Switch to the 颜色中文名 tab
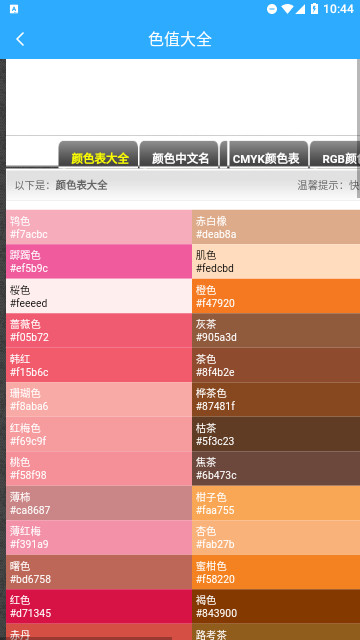This screenshot has height=640, width=360. tap(179, 154)
